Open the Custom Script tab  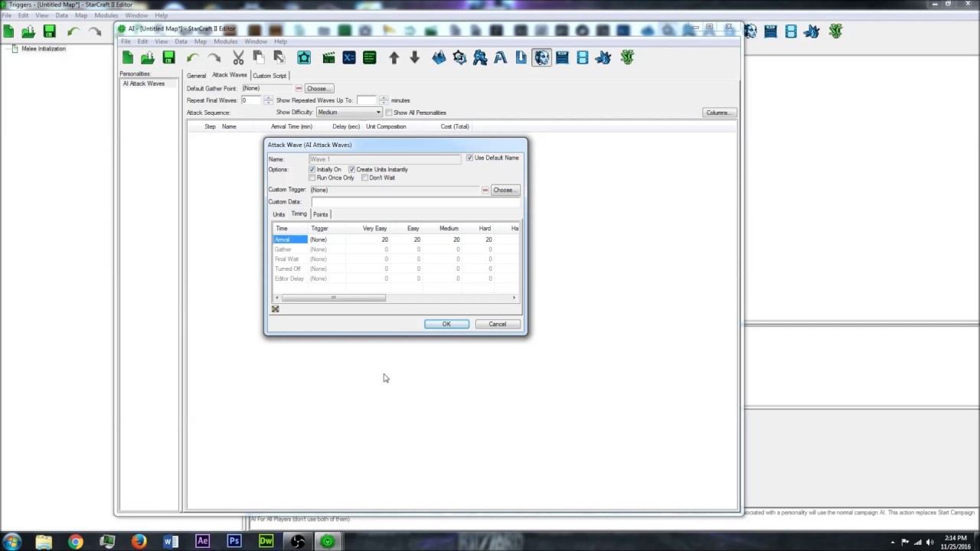click(269, 76)
